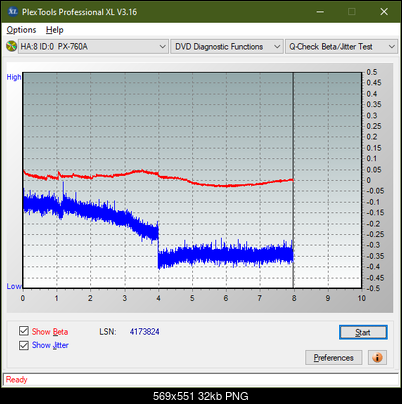The height and width of the screenshot is (404, 402).
Task: Open the Q-Check Beta/Jitter Test dropdown
Action: (342, 47)
